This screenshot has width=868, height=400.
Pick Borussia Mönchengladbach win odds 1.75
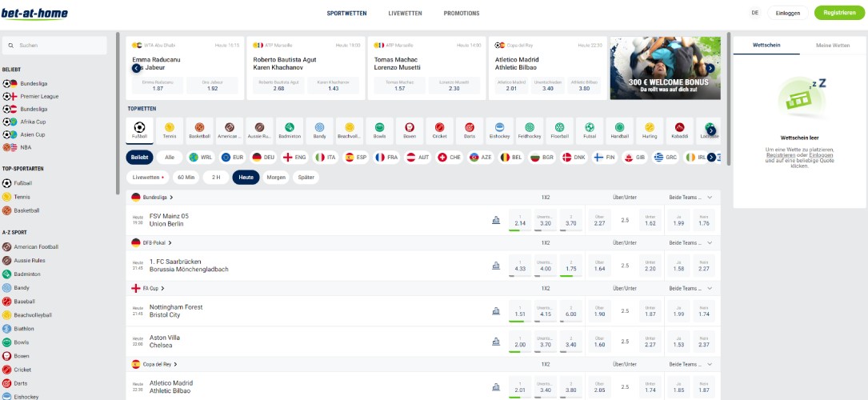click(570, 266)
